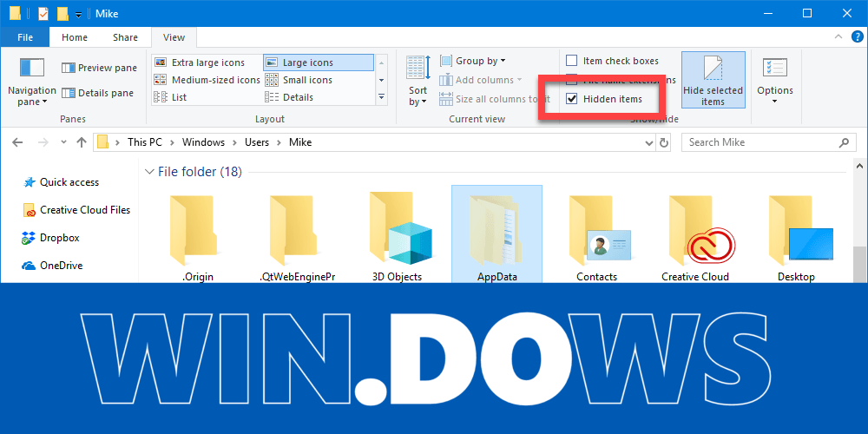Viewport: 868px width, 434px height.
Task: Toggle the Details pane
Action: coord(98,93)
